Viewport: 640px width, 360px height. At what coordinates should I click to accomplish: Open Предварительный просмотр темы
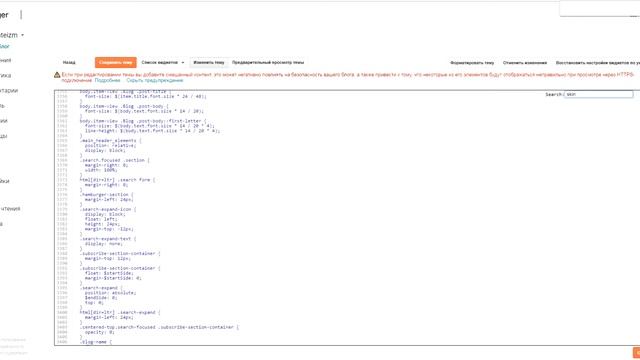pos(268,62)
